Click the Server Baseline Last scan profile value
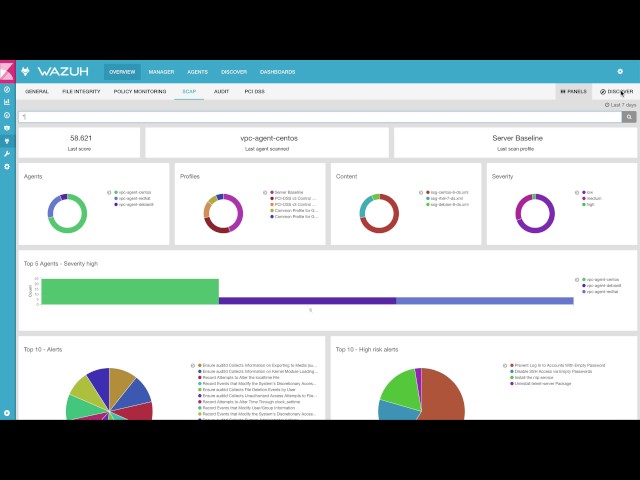 [x=518, y=138]
